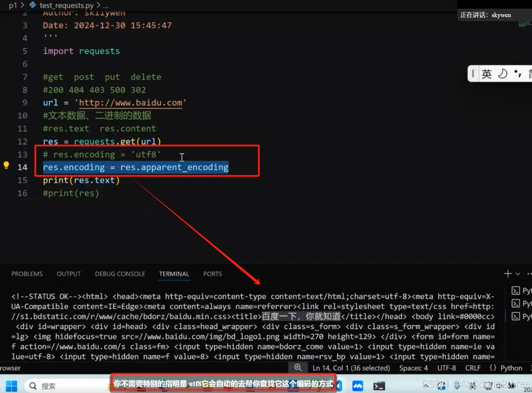Click the magnifier zoom icon above the status bar
532x393 pixels.
click(298, 368)
